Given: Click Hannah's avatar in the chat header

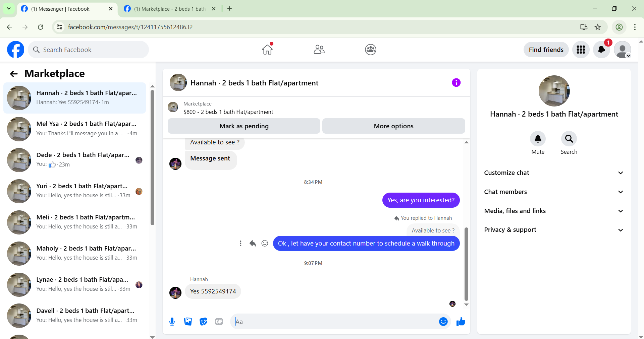Looking at the screenshot, I should [x=178, y=83].
